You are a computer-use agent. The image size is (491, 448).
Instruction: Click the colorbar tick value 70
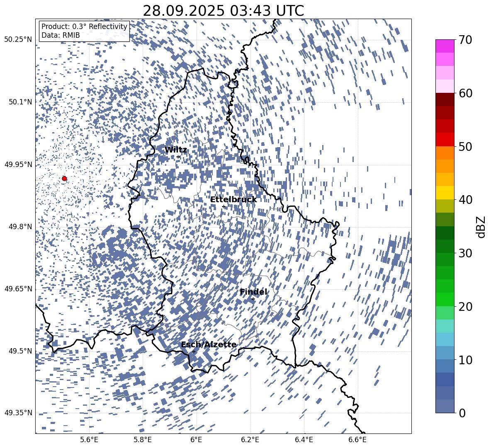point(465,40)
